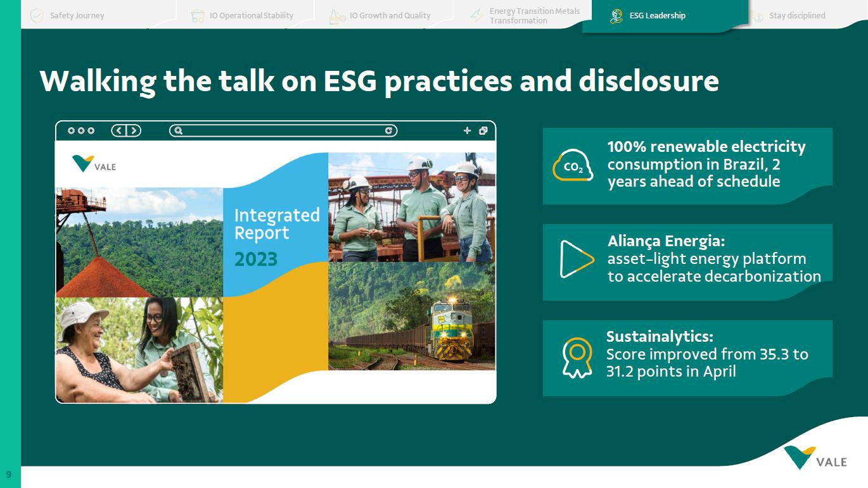The height and width of the screenshot is (488, 868).
Task: Go forward with the browser mockup's right arrow
Action: coord(133,131)
